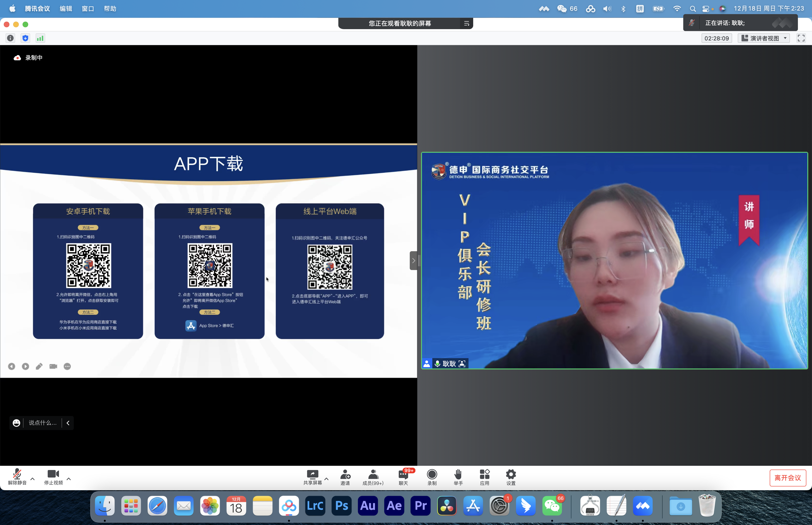Click the battery status icon
The image size is (812, 525).
point(658,8)
